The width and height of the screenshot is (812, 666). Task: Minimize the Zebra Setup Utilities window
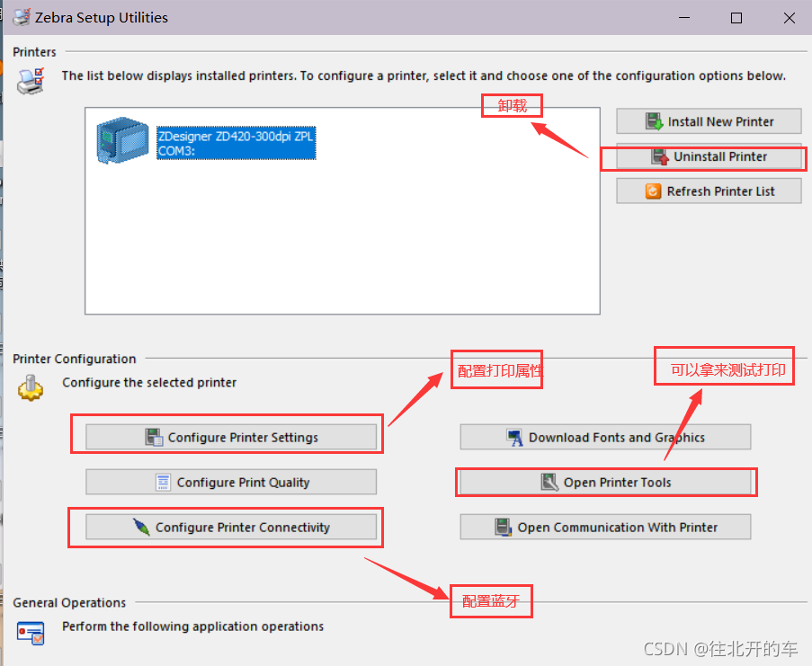(x=684, y=18)
